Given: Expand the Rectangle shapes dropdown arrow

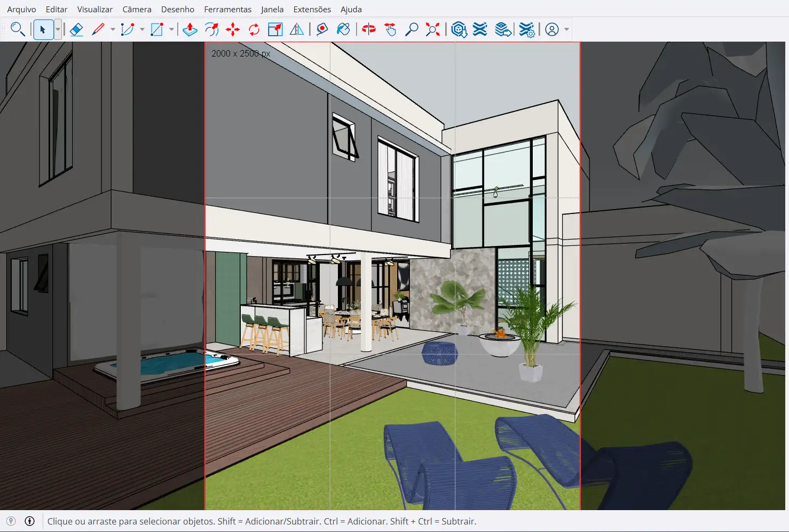Looking at the screenshot, I should 171,29.
